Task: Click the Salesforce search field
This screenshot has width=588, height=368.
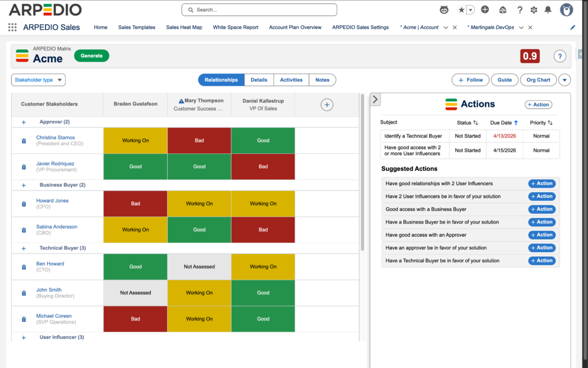Action: 259,10
